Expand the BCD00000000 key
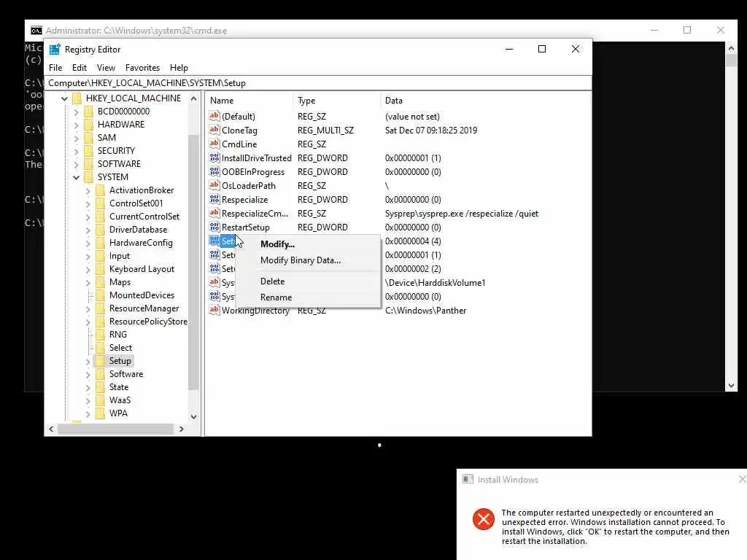This screenshot has width=747, height=560. click(76, 112)
